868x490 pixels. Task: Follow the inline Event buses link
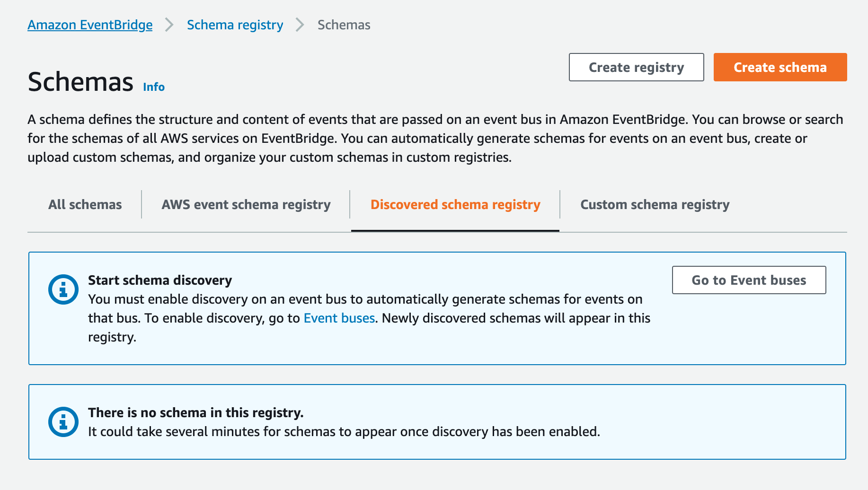pos(339,318)
